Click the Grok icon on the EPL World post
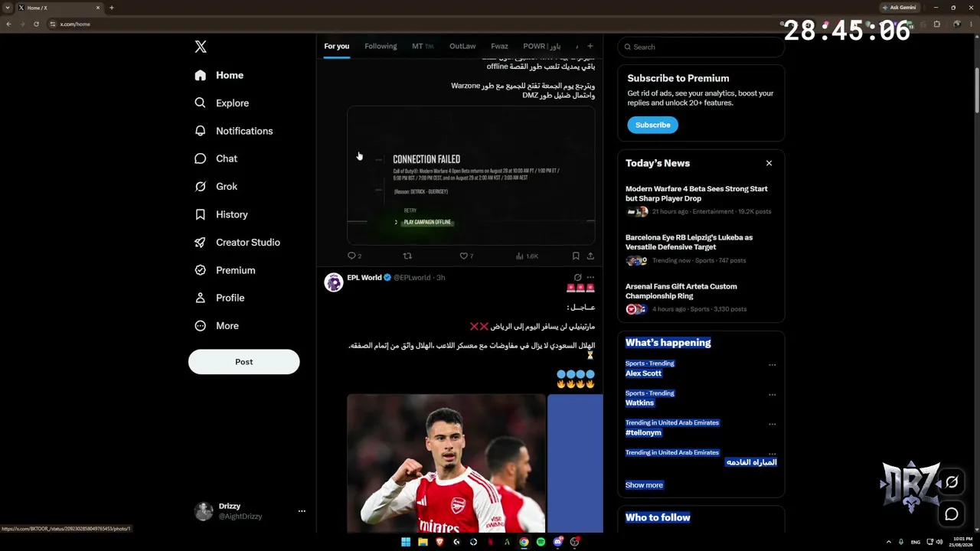980x551 pixels. point(577,278)
